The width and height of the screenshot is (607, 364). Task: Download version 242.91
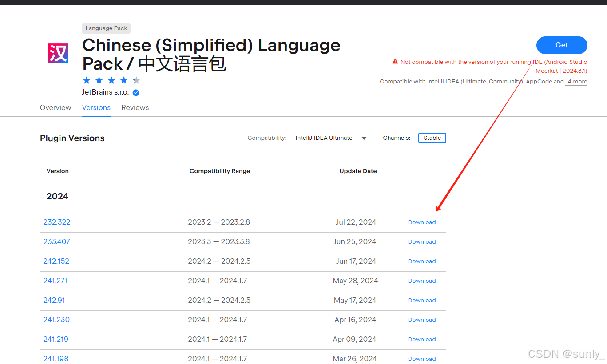[x=422, y=301]
